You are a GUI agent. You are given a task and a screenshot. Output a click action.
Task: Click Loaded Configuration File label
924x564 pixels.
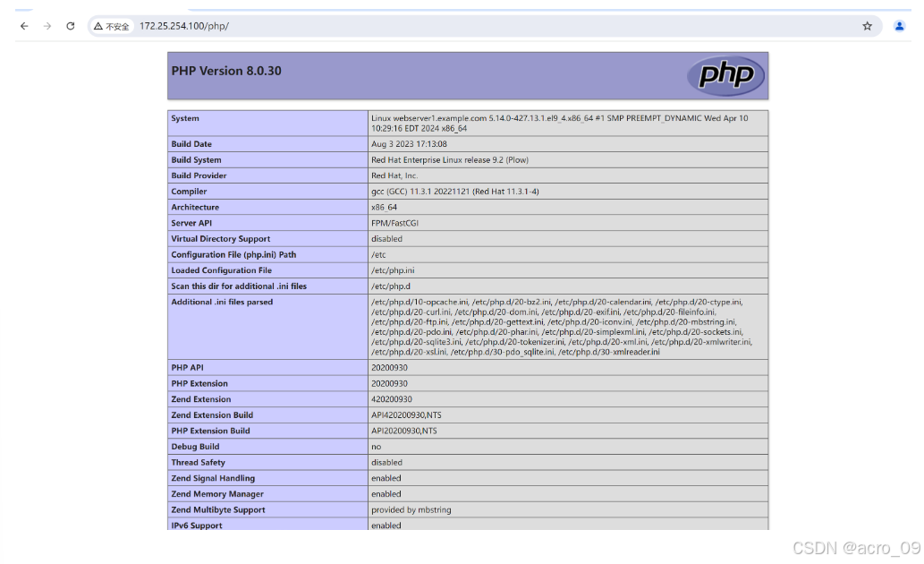click(x=222, y=270)
